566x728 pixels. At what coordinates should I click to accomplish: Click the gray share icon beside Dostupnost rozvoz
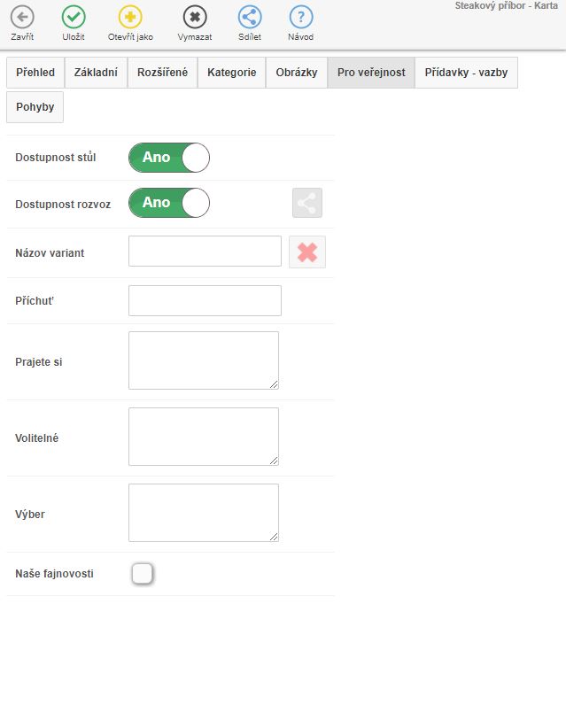(307, 203)
